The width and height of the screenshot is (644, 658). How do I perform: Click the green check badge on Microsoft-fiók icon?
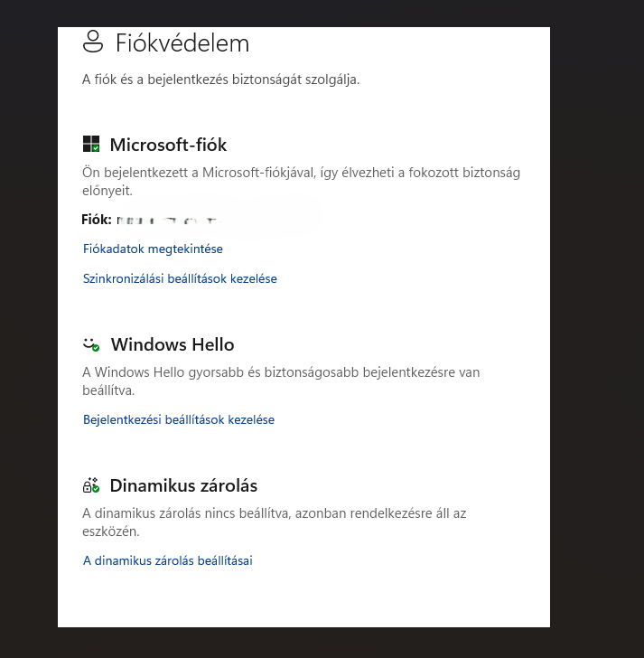[96, 148]
